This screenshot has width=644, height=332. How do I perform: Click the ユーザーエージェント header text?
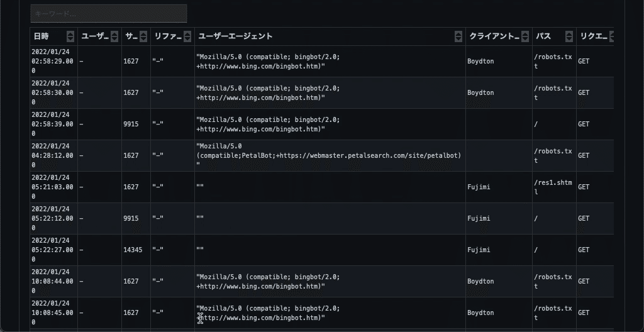[x=235, y=36]
